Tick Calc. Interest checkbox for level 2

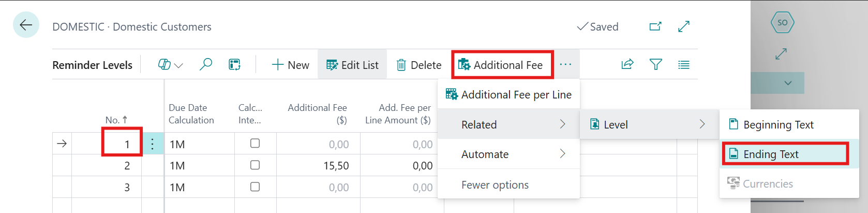point(255,165)
